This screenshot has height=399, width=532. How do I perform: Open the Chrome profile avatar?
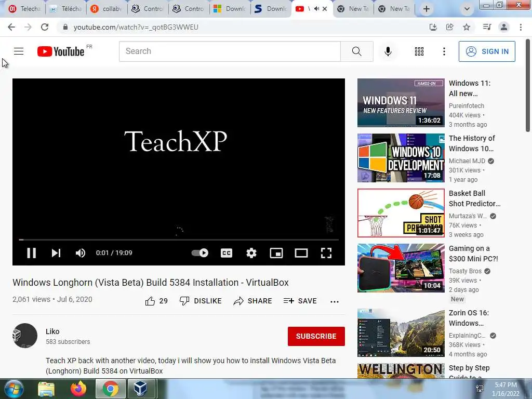[504, 27]
